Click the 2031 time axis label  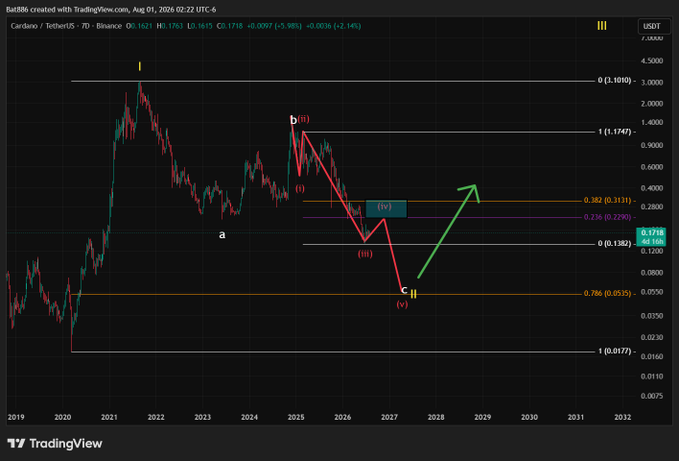tap(576, 417)
